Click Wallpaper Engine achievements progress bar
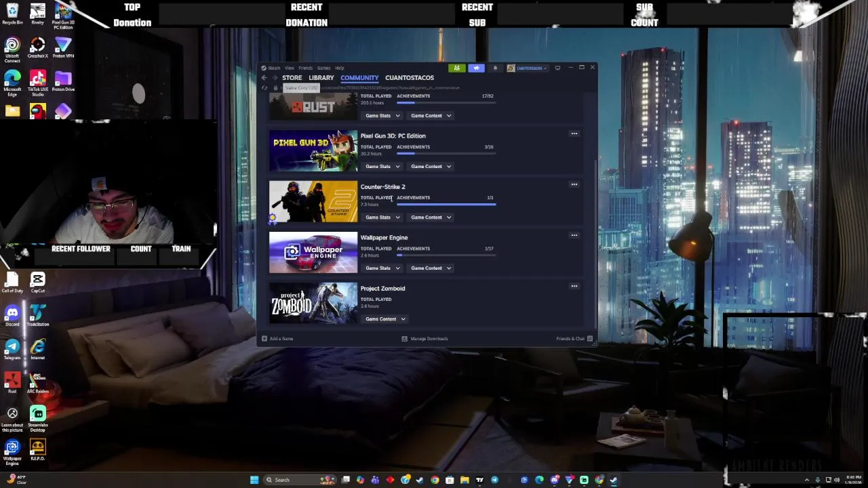Image resolution: width=868 pixels, height=488 pixels. click(446, 255)
